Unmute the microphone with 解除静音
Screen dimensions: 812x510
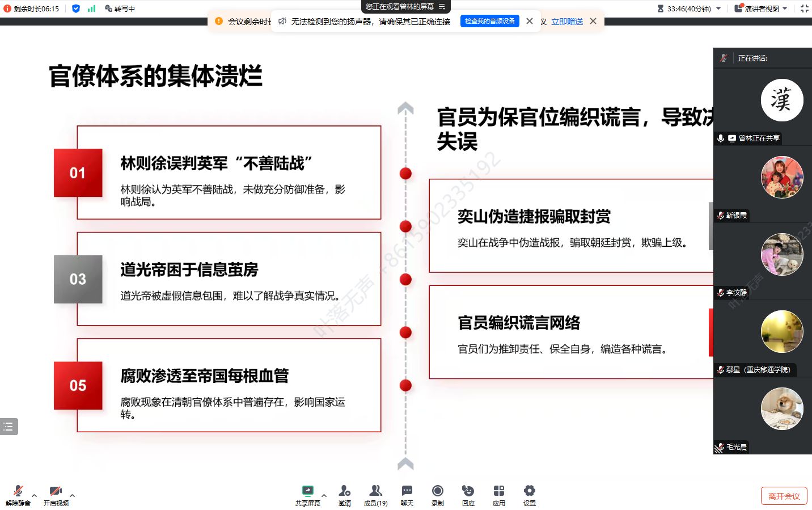[x=18, y=494]
